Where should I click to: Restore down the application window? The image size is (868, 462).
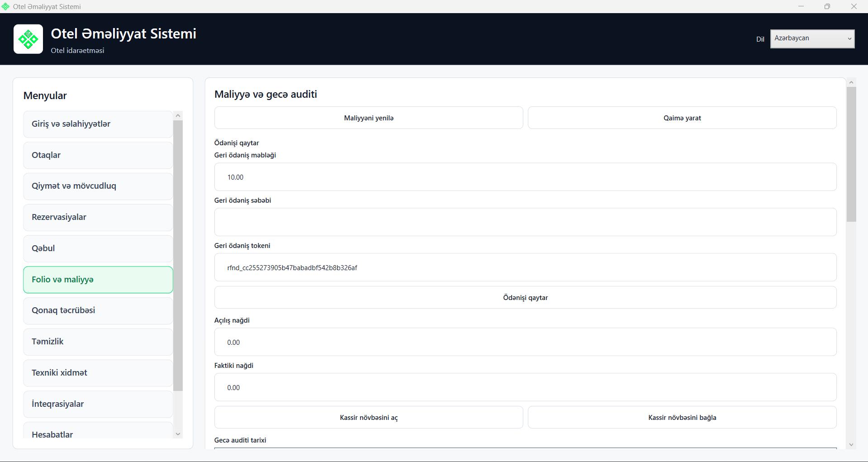pos(827,6)
